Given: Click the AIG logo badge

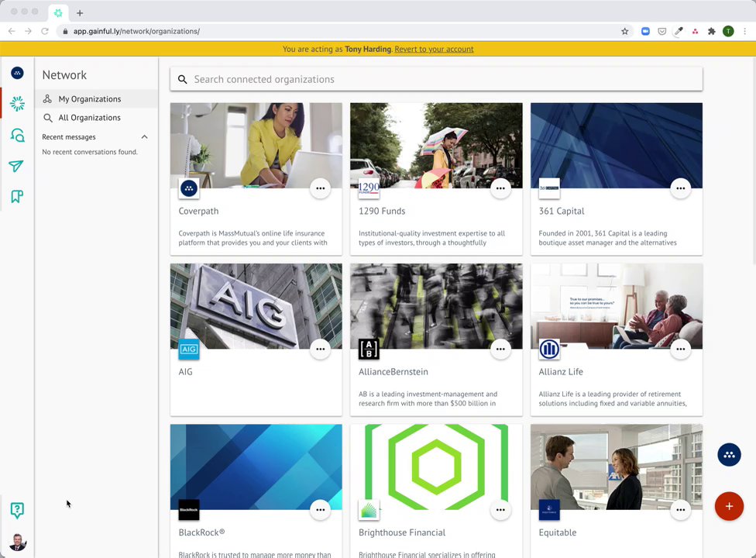Looking at the screenshot, I should [x=189, y=350].
